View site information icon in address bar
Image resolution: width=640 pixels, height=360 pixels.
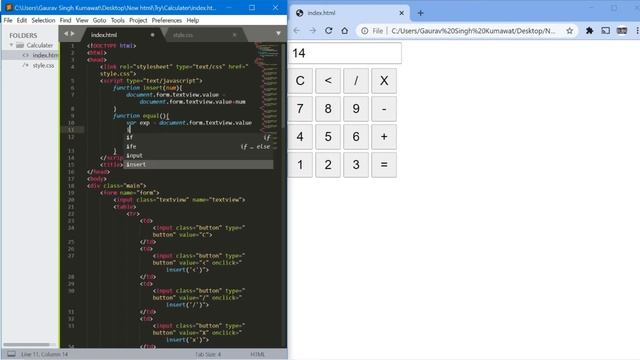364,31
